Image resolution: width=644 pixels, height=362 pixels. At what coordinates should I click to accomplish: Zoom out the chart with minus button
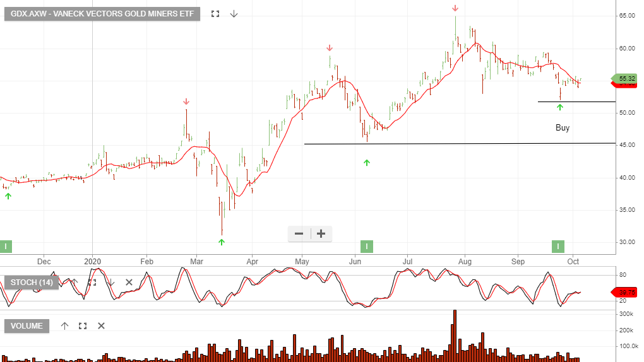299,233
